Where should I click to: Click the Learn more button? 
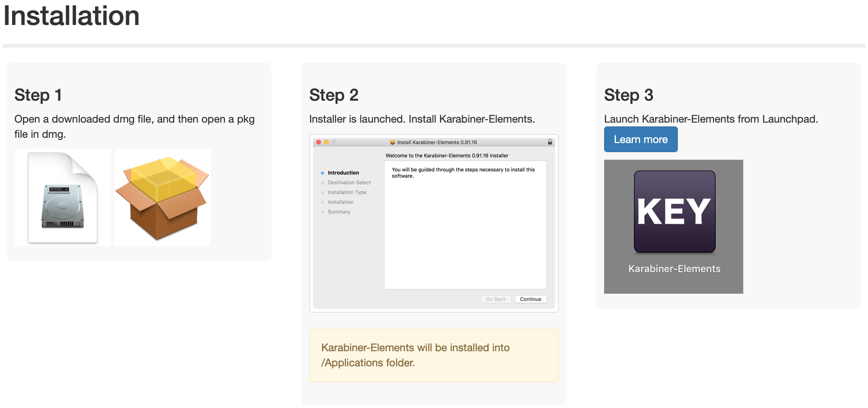[641, 139]
